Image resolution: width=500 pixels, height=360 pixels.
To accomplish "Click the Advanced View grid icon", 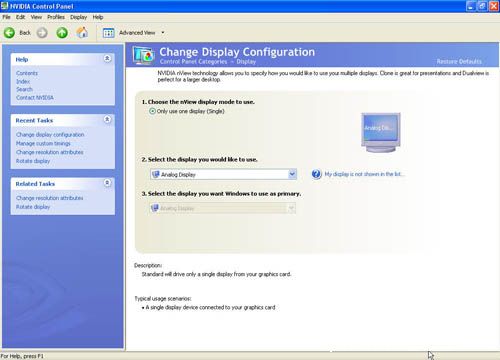I will 108,33.
